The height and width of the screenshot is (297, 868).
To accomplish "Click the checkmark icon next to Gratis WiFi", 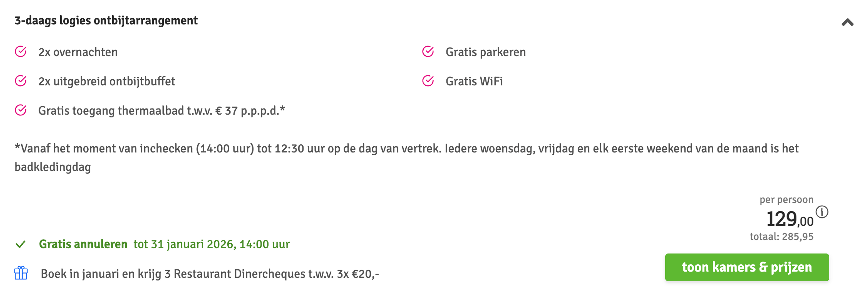I will pyautogui.click(x=429, y=81).
